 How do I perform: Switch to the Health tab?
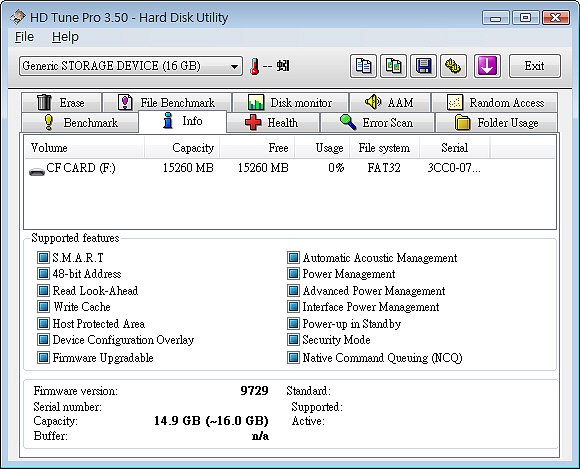point(273,122)
